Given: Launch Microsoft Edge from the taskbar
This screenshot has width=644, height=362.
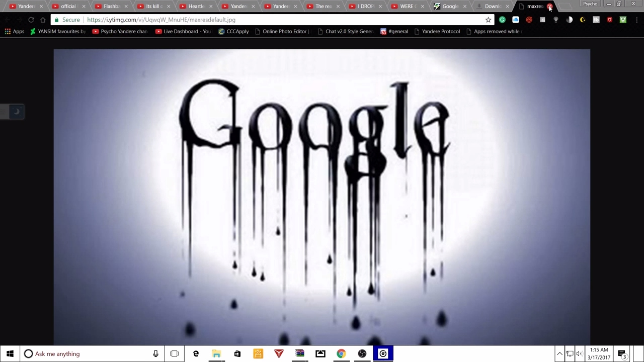Looking at the screenshot, I should click(x=196, y=353).
